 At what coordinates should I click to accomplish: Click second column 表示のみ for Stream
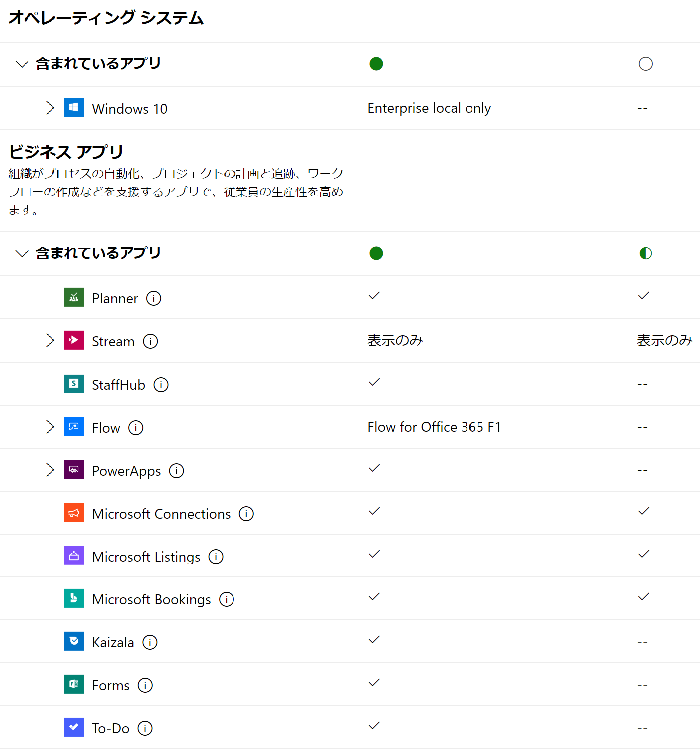coord(665,340)
